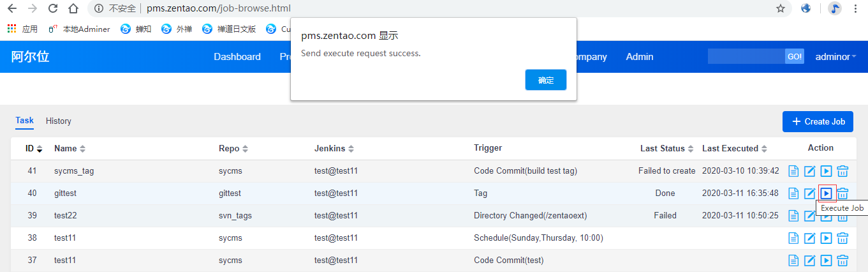The height and width of the screenshot is (272, 868).
Task: Switch to the History tab
Action: tap(59, 121)
